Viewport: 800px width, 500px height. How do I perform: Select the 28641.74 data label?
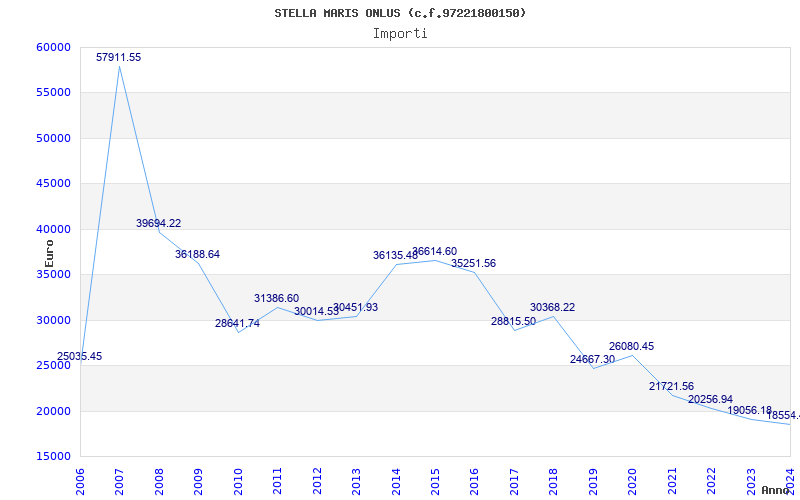pos(237,323)
